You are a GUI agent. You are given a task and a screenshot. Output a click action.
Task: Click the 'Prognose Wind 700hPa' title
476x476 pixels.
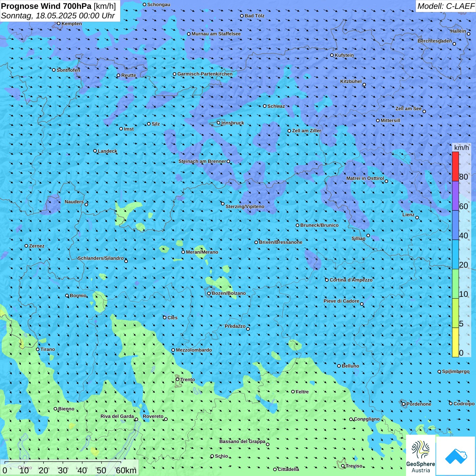[x=46, y=6]
